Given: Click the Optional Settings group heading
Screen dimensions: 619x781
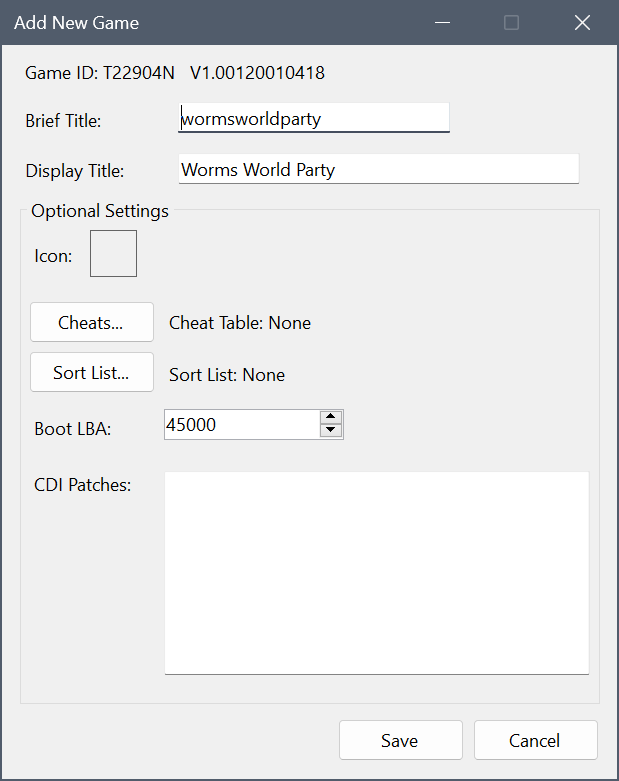Looking at the screenshot, I should click(x=100, y=211).
